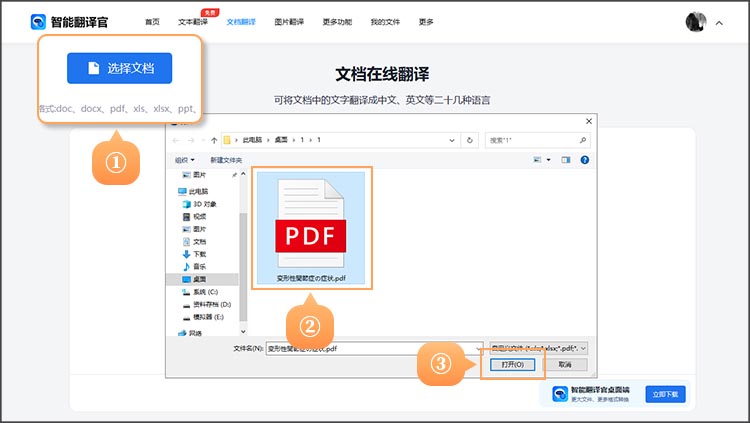Change the view layout dropdown
Viewport: 750px width, 423px height.
click(548, 159)
